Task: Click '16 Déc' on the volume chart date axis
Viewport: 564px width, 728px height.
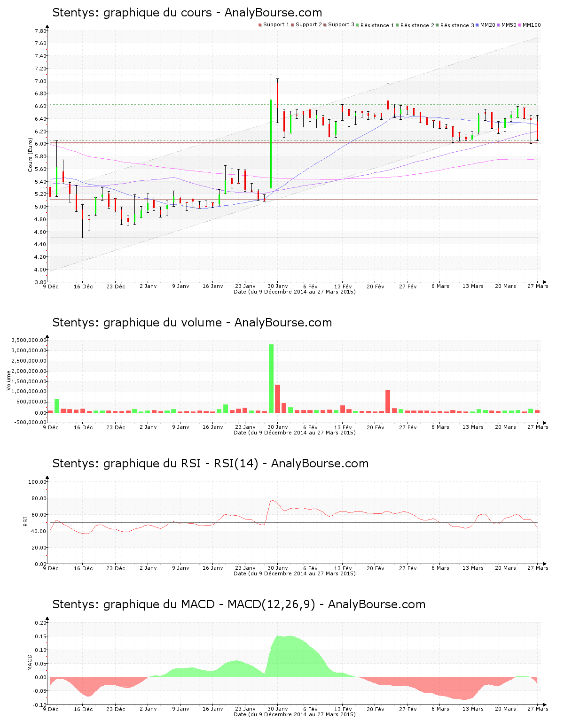Action: point(83,427)
